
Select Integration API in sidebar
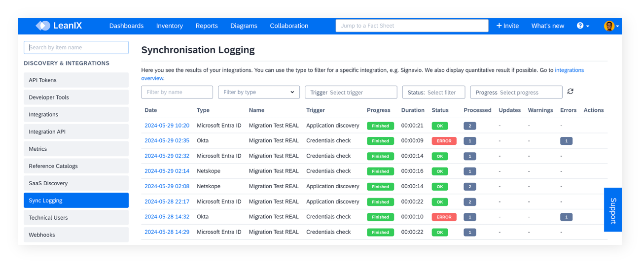click(76, 132)
